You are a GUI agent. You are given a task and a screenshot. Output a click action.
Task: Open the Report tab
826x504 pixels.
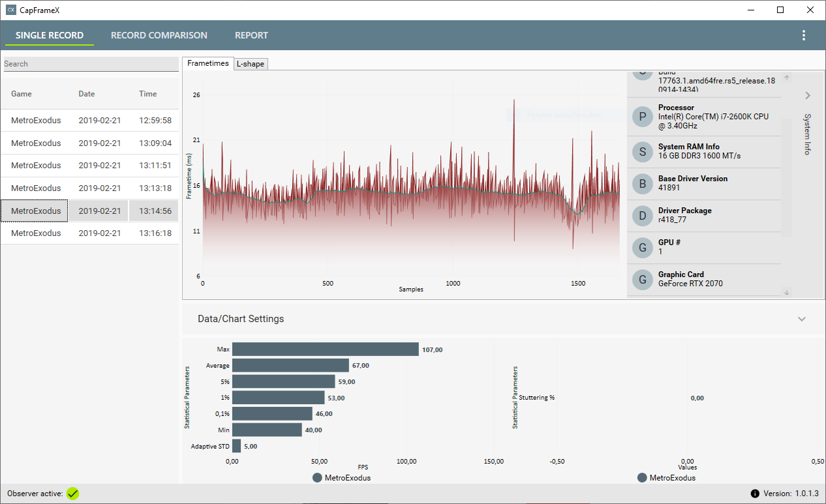251,35
